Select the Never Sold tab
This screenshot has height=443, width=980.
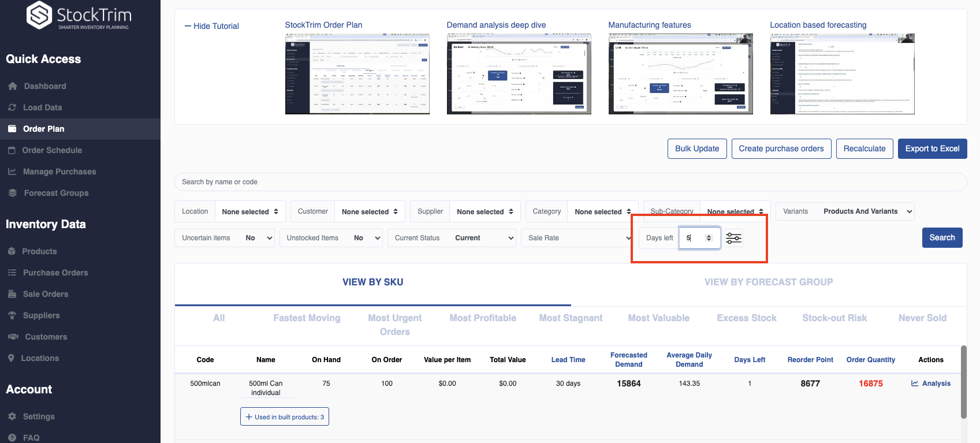pyautogui.click(x=922, y=318)
